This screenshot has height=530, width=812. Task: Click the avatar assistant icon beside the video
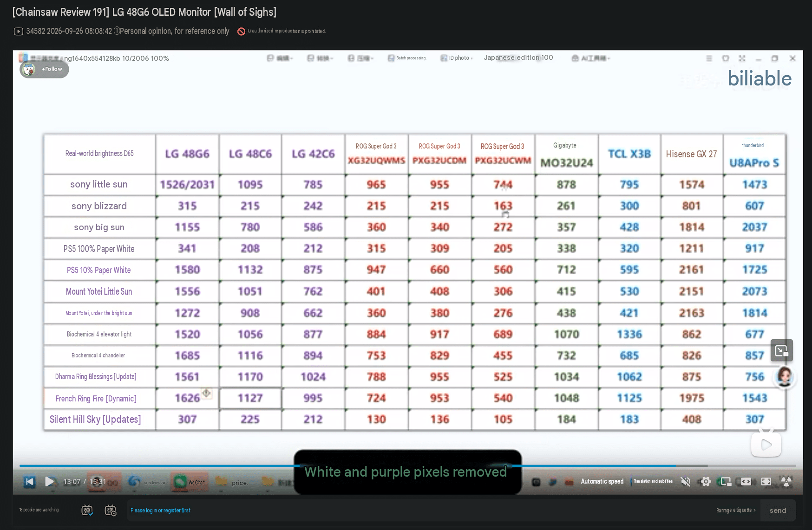[785, 376]
